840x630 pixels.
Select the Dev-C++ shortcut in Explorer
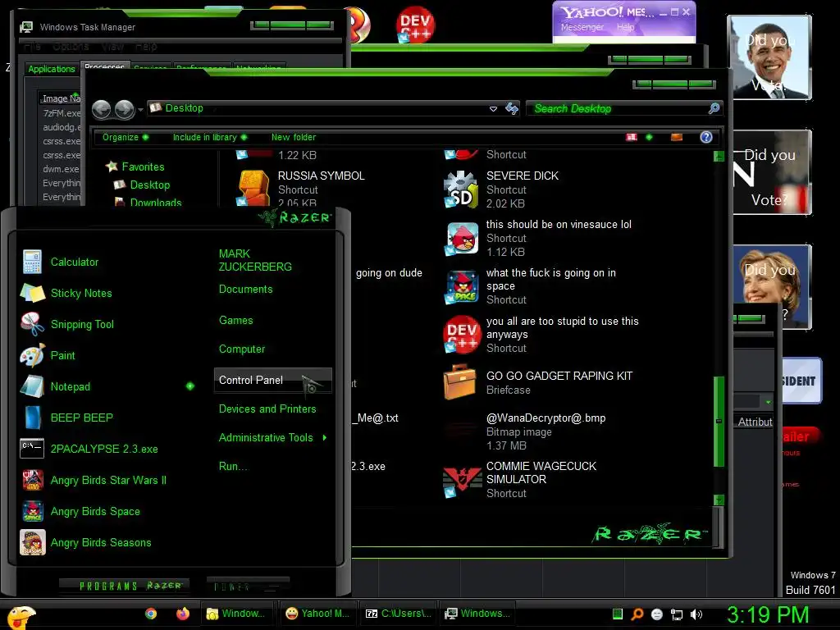point(461,335)
